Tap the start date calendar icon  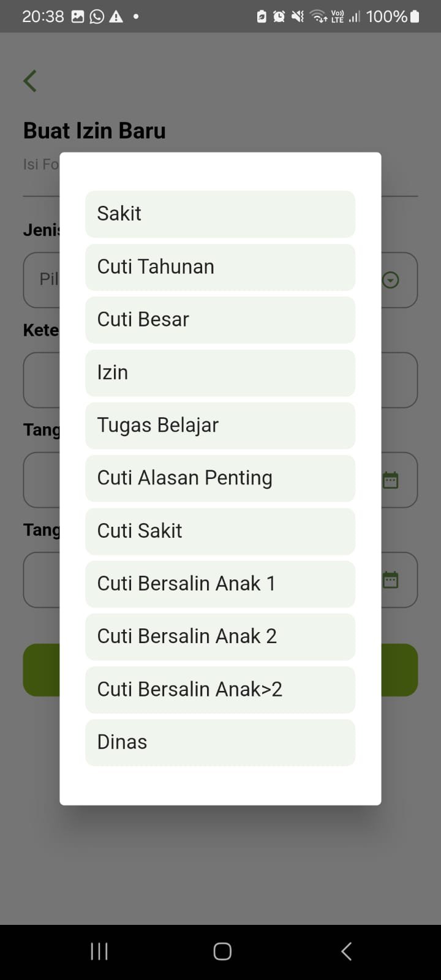(391, 480)
